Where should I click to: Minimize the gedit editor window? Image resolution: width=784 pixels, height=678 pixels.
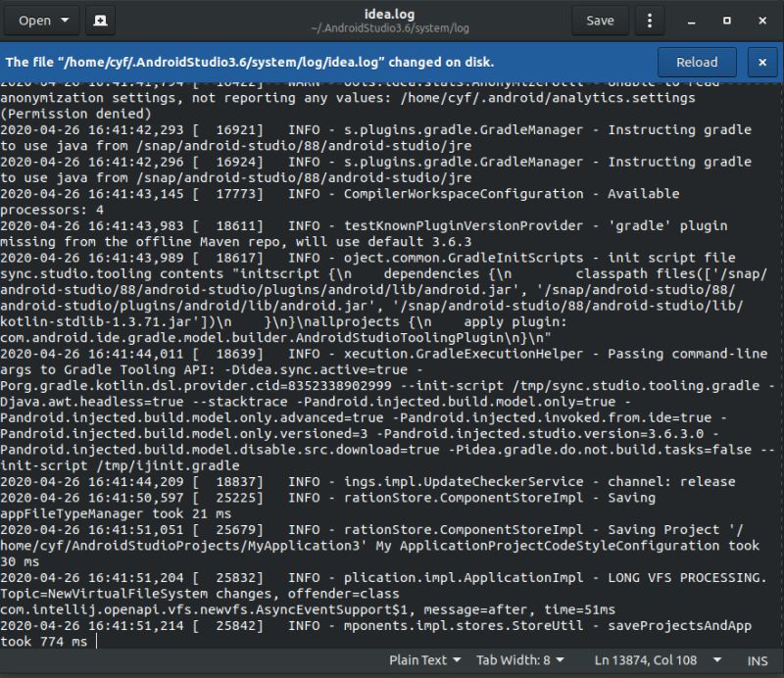(693, 20)
